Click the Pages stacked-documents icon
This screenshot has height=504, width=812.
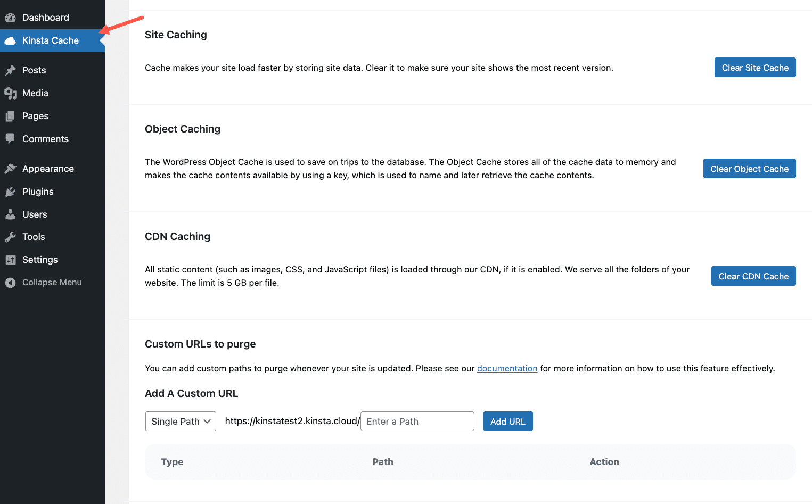pyautogui.click(x=11, y=115)
